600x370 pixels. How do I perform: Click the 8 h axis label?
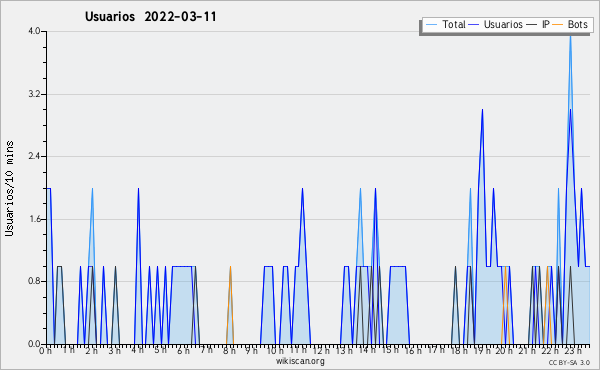click(x=229, y=351)
